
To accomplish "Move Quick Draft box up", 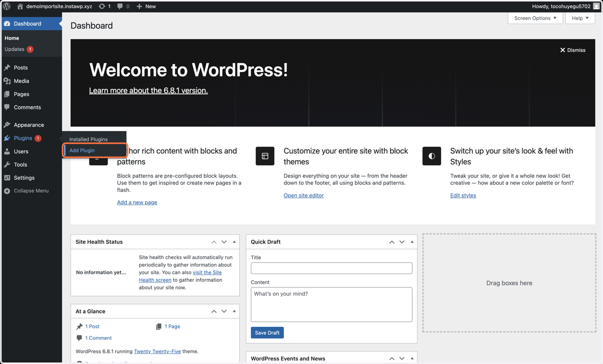I will point(392,242).
